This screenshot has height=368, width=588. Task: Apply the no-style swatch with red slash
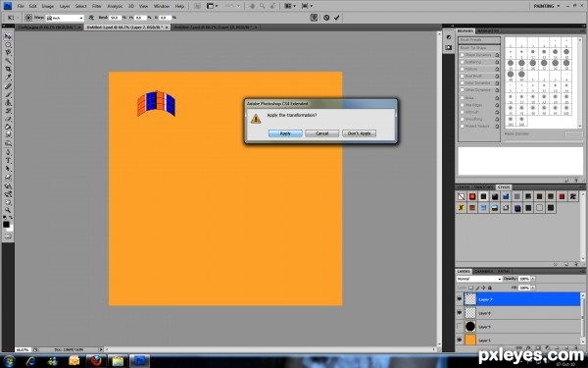[x=462, y=196]
